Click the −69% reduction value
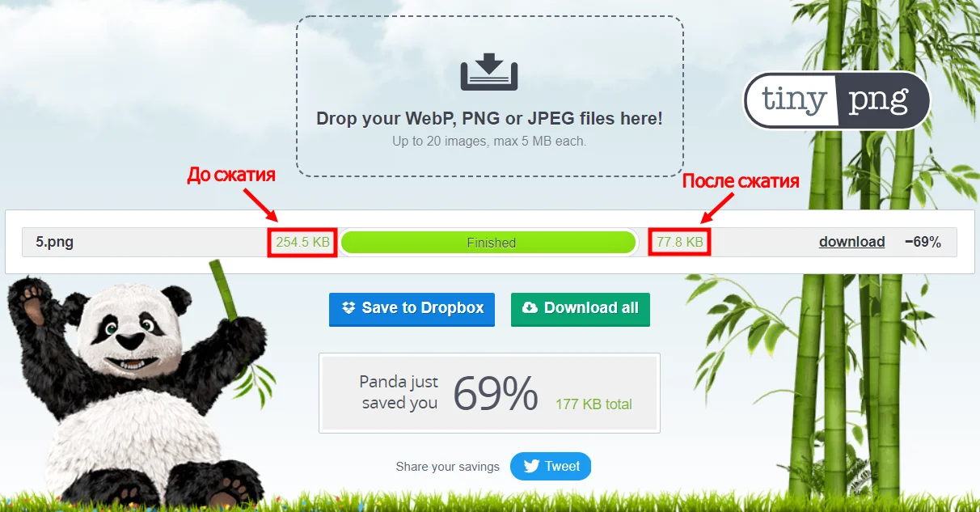Screen dimensions: 980x512 923,242
